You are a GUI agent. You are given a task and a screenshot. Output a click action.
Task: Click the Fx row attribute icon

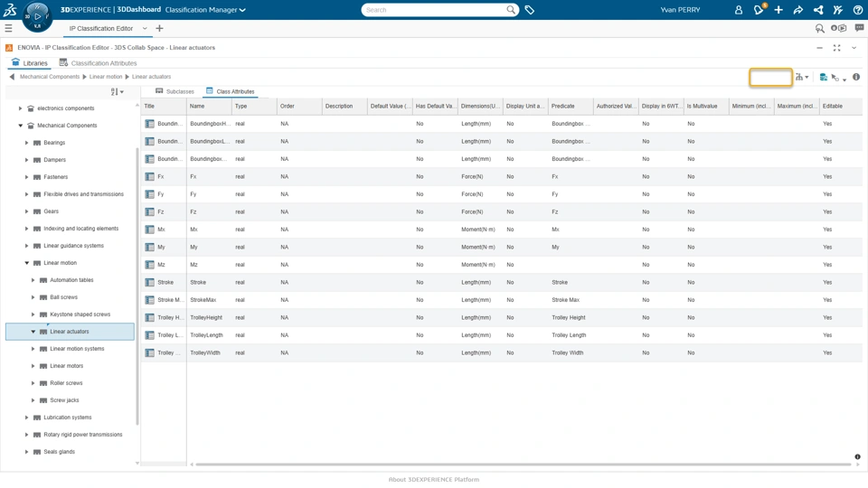tap(149, 176)
